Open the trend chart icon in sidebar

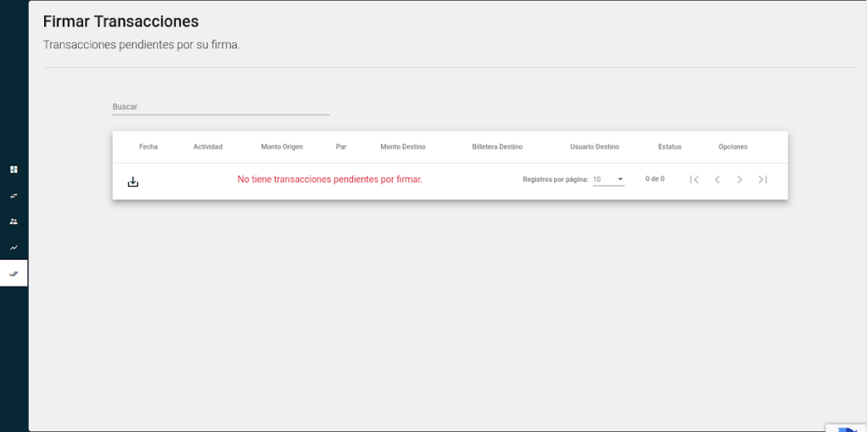[x=14, y=248]
